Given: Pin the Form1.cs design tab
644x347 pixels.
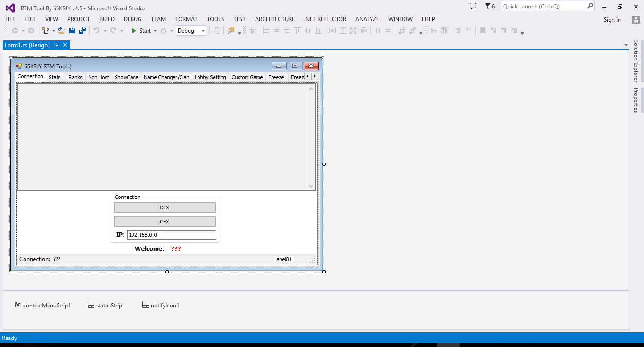Looking at the screenshot, I should pos(57,45).
